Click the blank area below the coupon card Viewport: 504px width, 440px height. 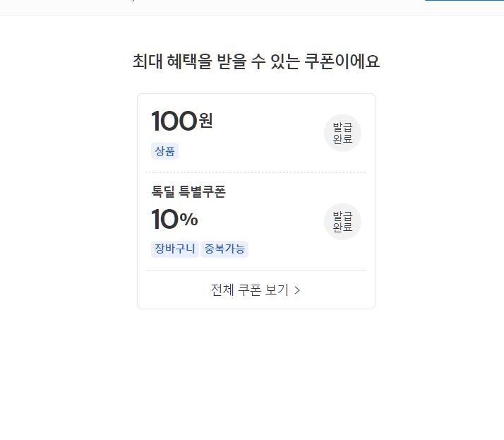256,367
